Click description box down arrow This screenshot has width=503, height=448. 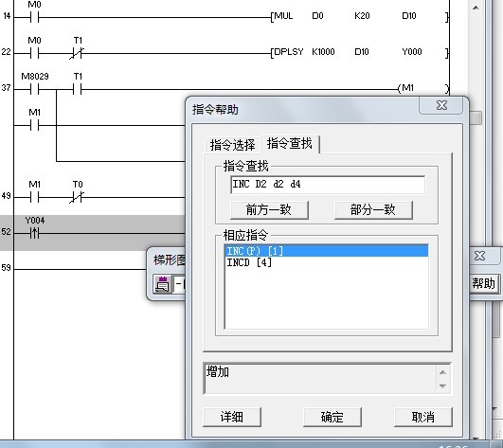pos(442,386)
